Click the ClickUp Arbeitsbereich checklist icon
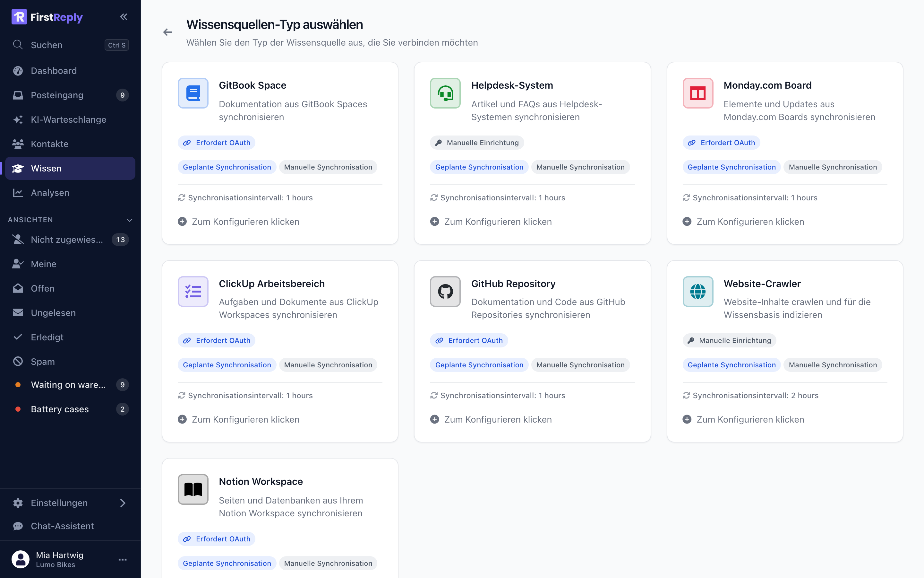 193,292
